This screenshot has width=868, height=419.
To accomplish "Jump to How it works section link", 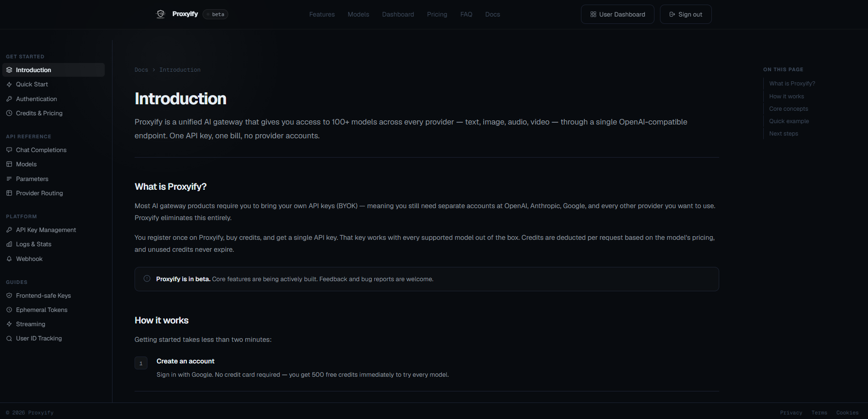I will coord(787,96).
